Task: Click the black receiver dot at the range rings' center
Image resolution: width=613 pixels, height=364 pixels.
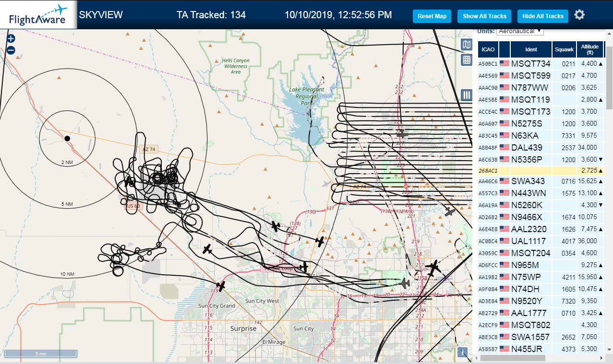Action: (x=67, y=139)
